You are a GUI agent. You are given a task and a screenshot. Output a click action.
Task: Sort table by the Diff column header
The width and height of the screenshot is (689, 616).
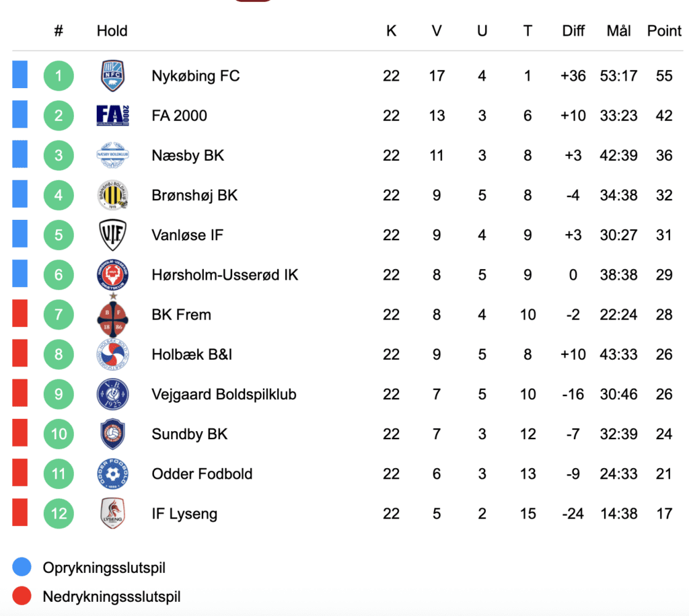tap(573, 31)
